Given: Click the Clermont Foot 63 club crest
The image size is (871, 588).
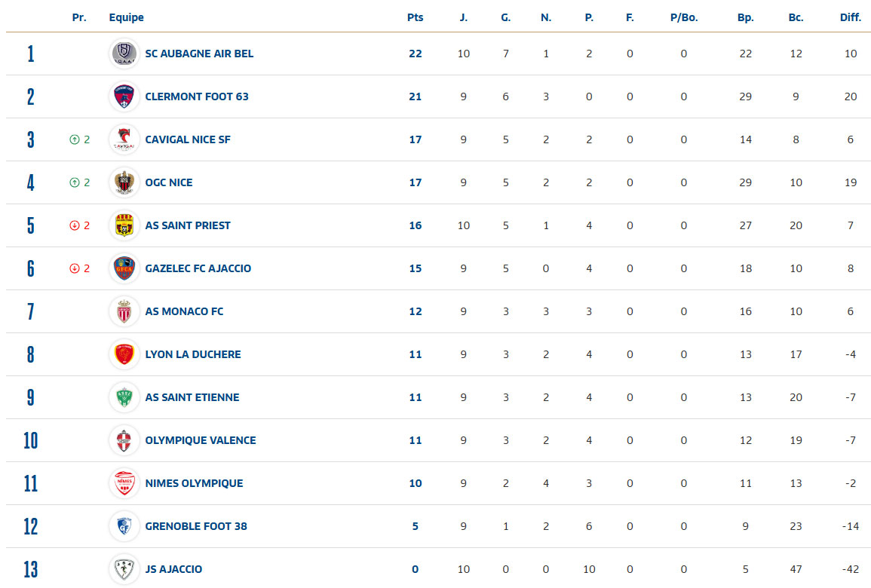Looking at the screenshot, I should tap(124, 96).
